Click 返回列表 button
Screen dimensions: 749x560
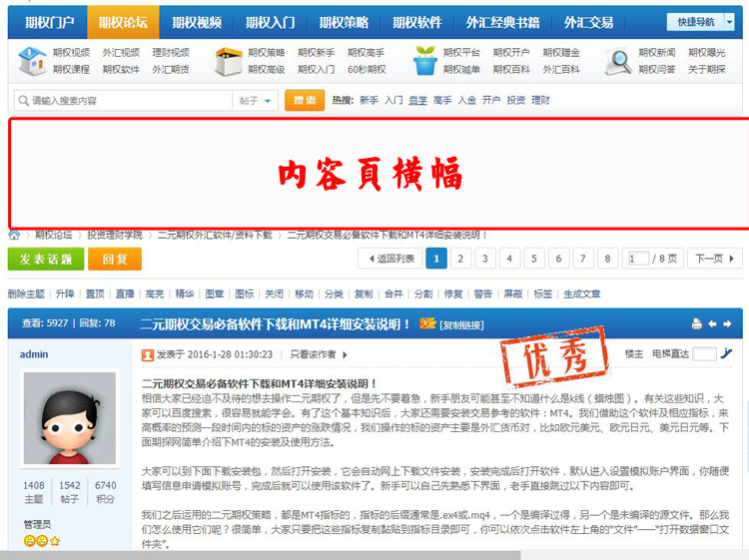point(389,259)
